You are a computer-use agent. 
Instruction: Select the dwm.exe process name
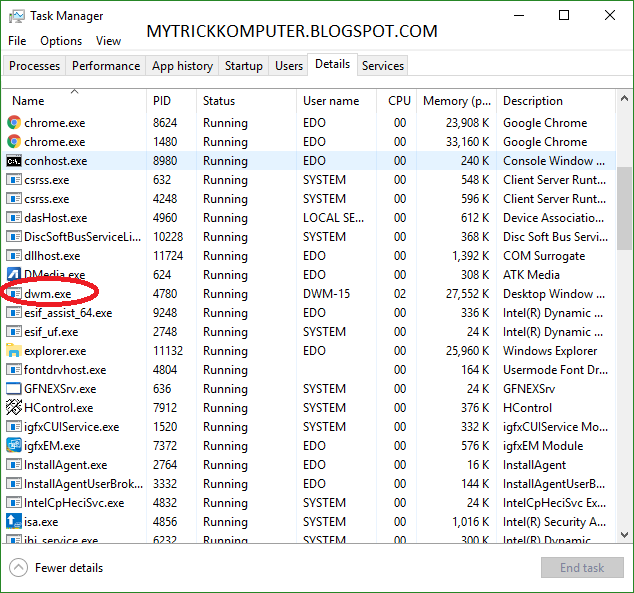(x=48, y=294)
